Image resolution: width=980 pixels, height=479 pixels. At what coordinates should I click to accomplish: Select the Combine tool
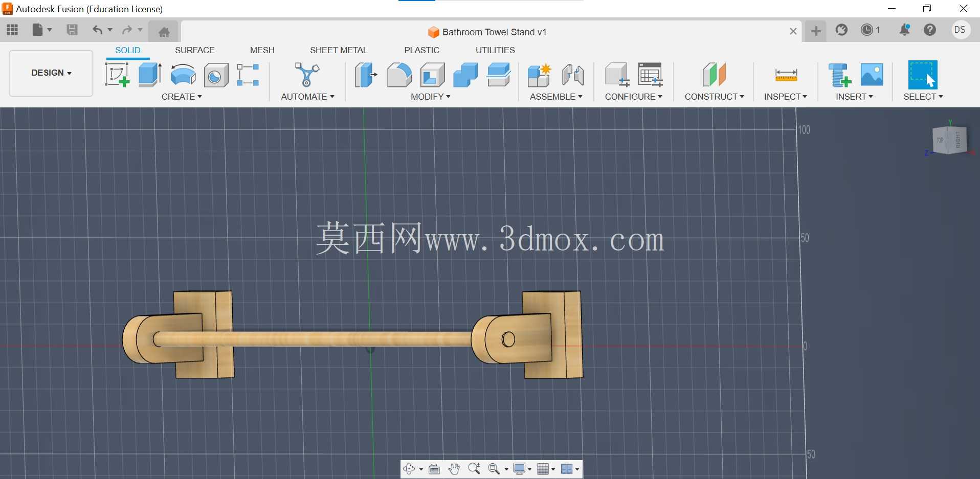(x=465, y=75)
